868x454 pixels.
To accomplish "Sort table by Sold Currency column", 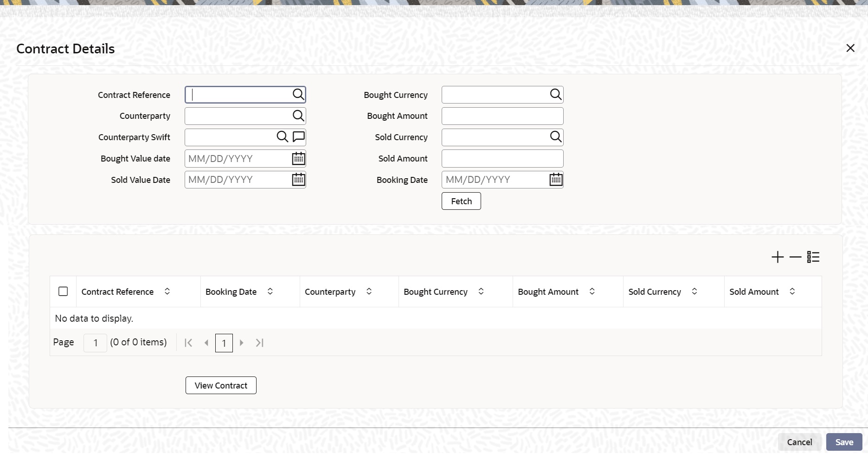I will coord(694,292).
